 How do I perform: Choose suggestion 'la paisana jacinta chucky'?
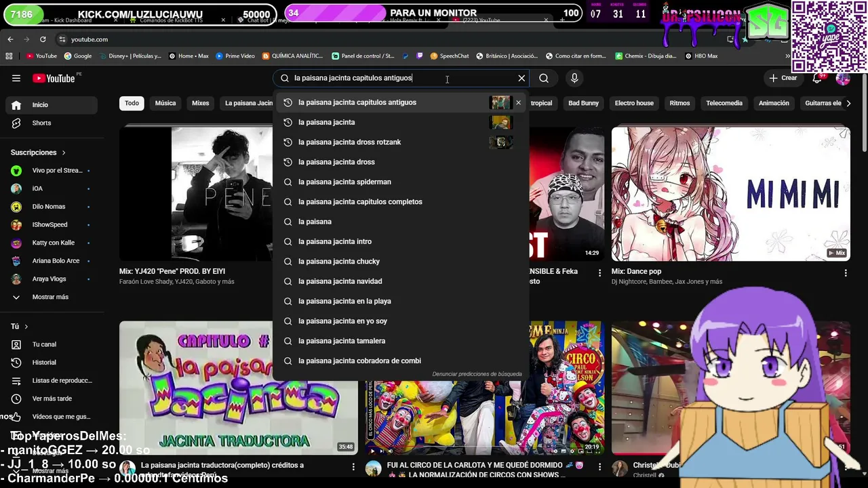click(x=401, y=262)
